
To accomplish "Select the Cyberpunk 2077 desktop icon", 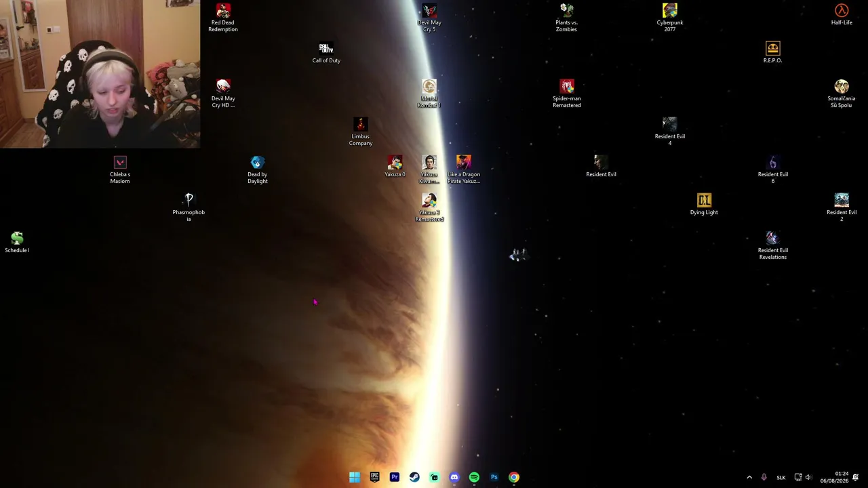I will 670,18.
